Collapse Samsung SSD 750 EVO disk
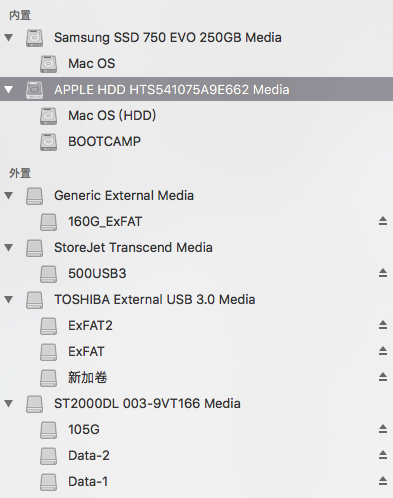Viewport: 393px width, 498px height. (9, 37)
